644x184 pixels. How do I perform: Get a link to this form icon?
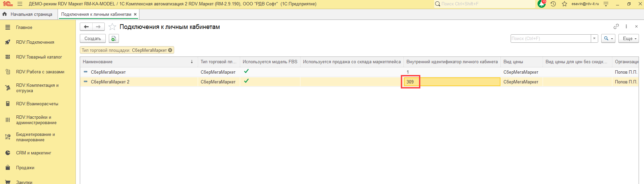click(x=616, y=27)
